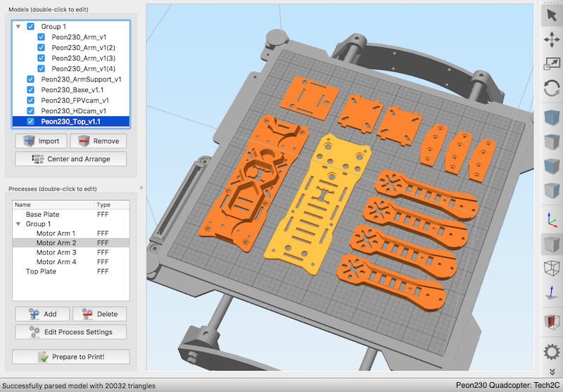Click the Type column header
The image size is (563, 392).
click(x=112, y=205)
